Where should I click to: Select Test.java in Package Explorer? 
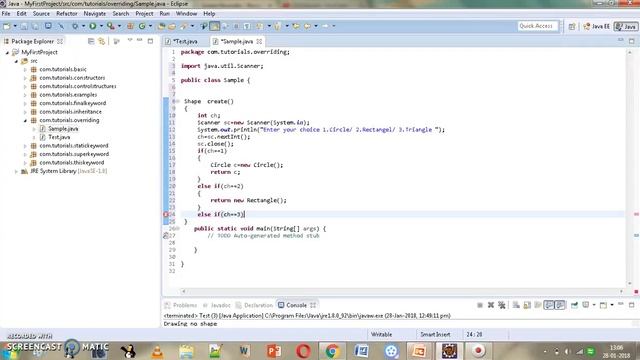[x=58, y=137]
